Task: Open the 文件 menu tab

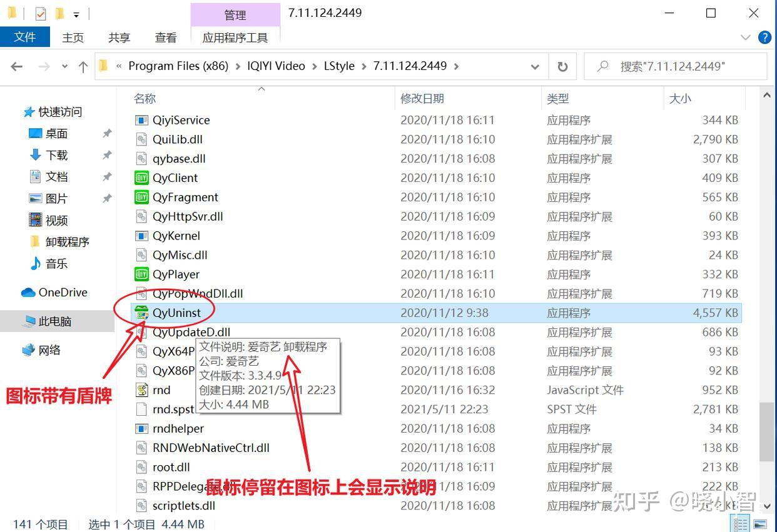Action: click(x=25, y=37)
